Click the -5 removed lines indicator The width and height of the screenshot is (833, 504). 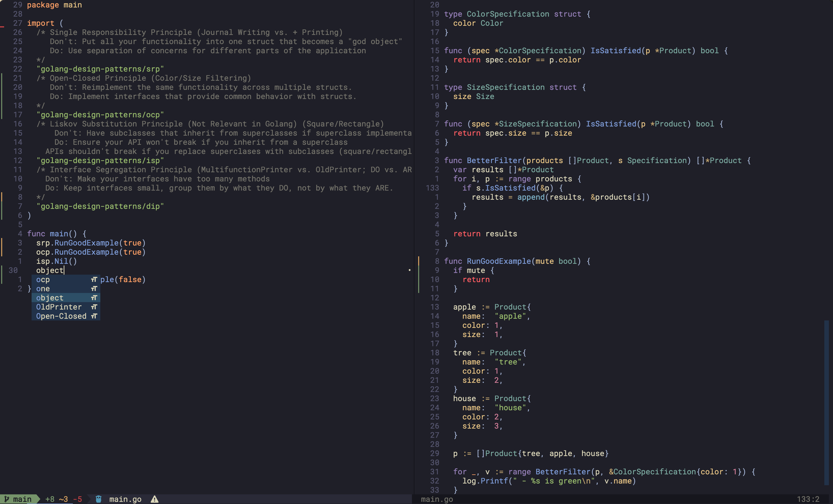(77, 499)
